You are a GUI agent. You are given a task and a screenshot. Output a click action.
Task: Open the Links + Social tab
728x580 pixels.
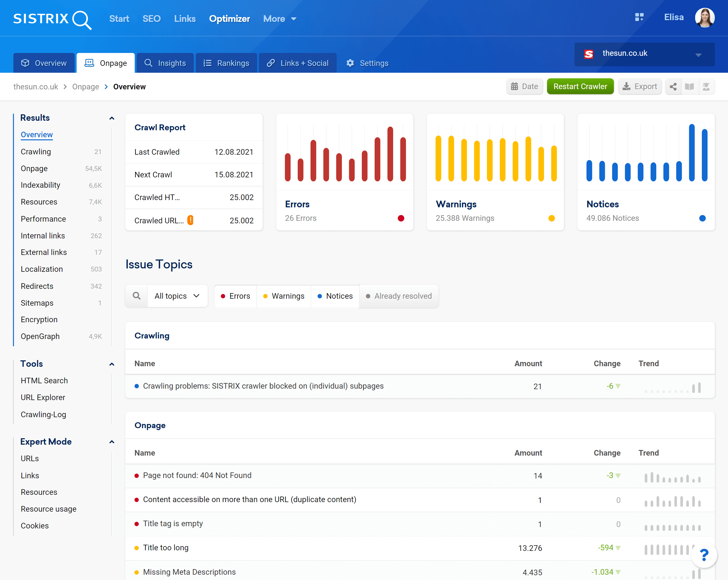click(x=297, y=63)
